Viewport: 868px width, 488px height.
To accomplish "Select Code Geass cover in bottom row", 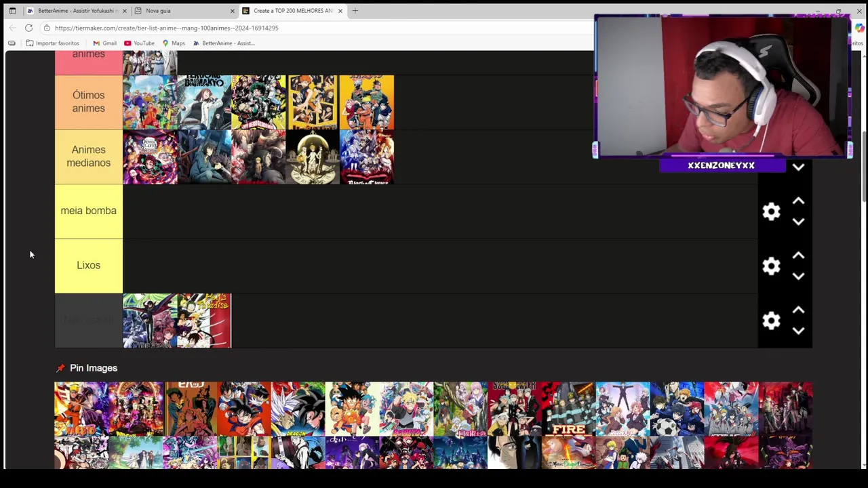I will point(150,321).
